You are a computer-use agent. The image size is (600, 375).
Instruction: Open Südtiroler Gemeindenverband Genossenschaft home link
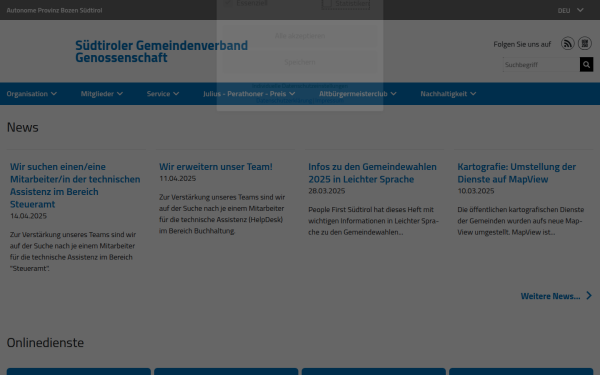coord(161,51)
